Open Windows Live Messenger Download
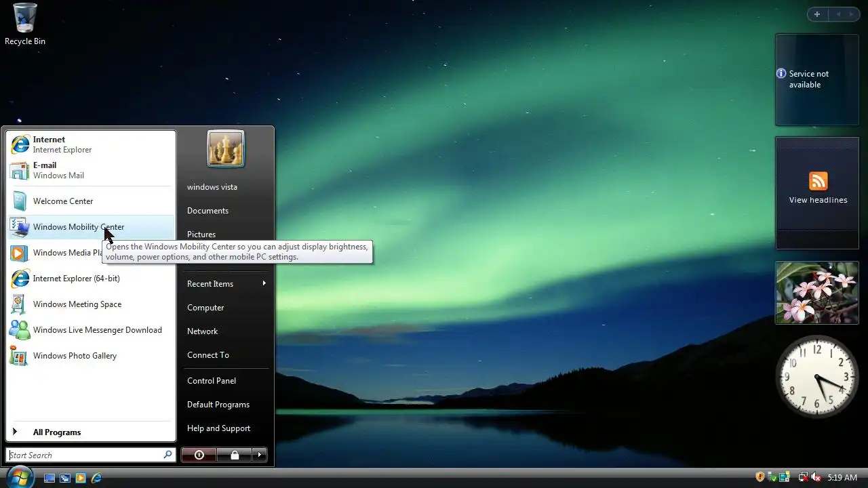This screenshot has width=868, height=488. click(91, 330)
